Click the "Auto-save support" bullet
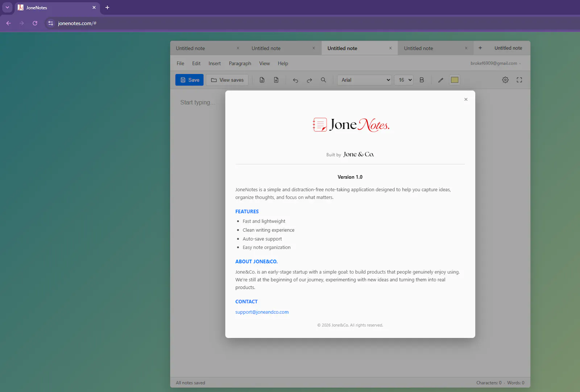The height and width of the screenshot is (392, 580). [262, 239]
